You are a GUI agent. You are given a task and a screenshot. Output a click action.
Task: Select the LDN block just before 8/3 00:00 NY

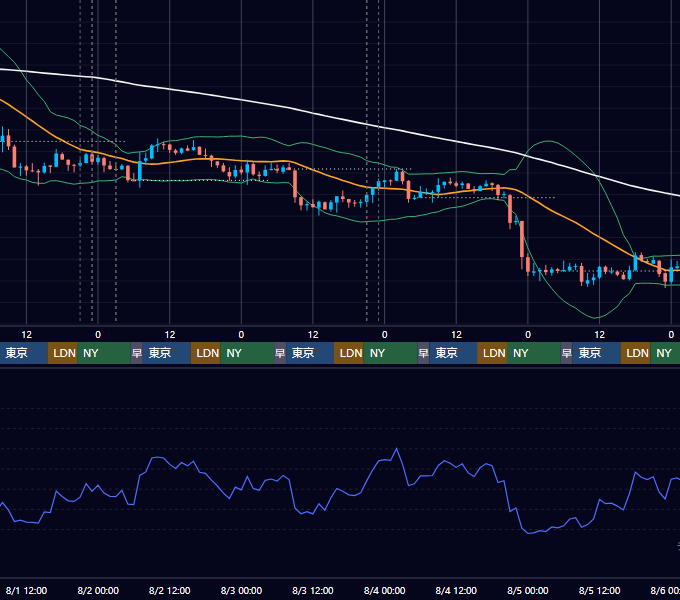[206, 353]
